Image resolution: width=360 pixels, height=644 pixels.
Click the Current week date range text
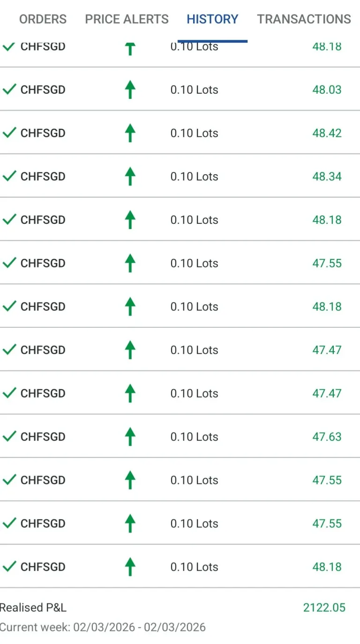click(x=103, y=627)
